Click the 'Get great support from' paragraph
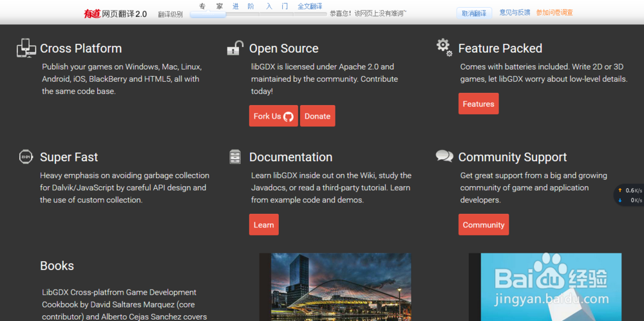The image size is (644, 321). (x=533, y=188)
